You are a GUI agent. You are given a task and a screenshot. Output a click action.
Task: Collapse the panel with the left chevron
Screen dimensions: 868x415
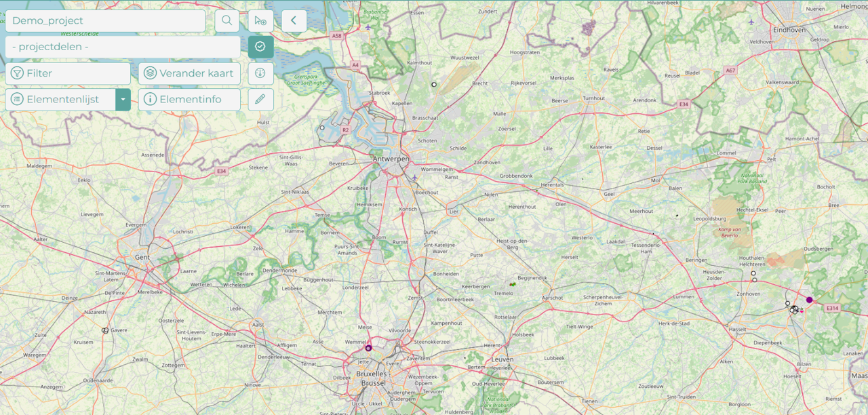coord(294,20)
